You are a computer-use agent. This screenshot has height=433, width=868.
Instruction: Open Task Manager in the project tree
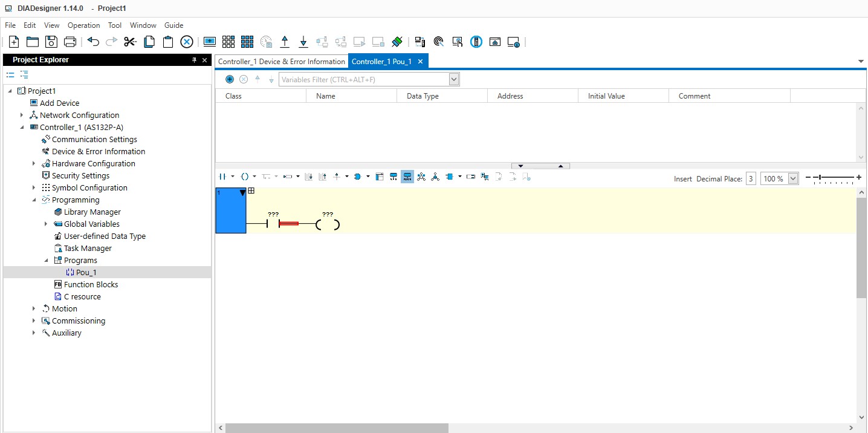pyautogui.click(x=88, y=248)
